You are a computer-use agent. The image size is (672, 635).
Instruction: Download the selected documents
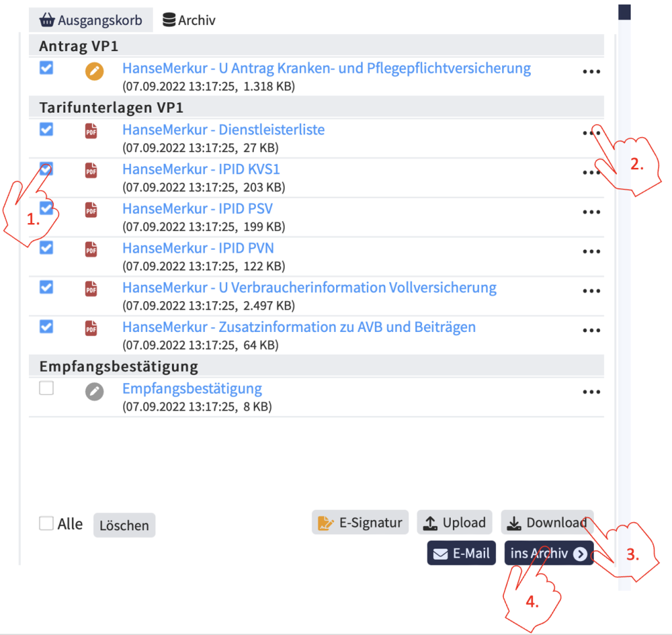click(547, 522)
